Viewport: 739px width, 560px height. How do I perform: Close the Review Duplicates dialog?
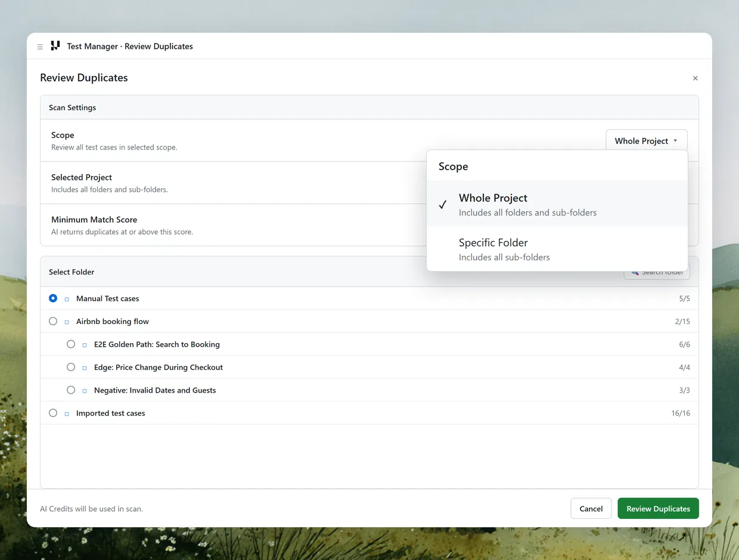pyautogui.click(x=695, y=78)
